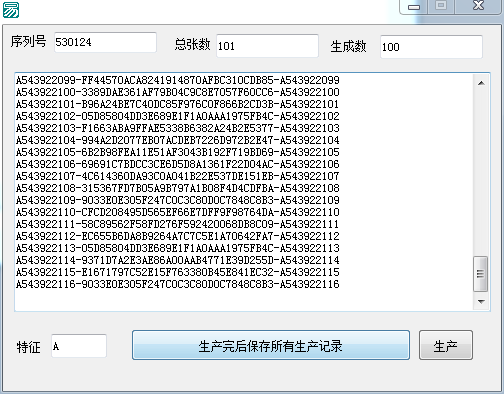Screen dimensions: 504x394
Task: Select line starting with A543922114
Action: 178,260
